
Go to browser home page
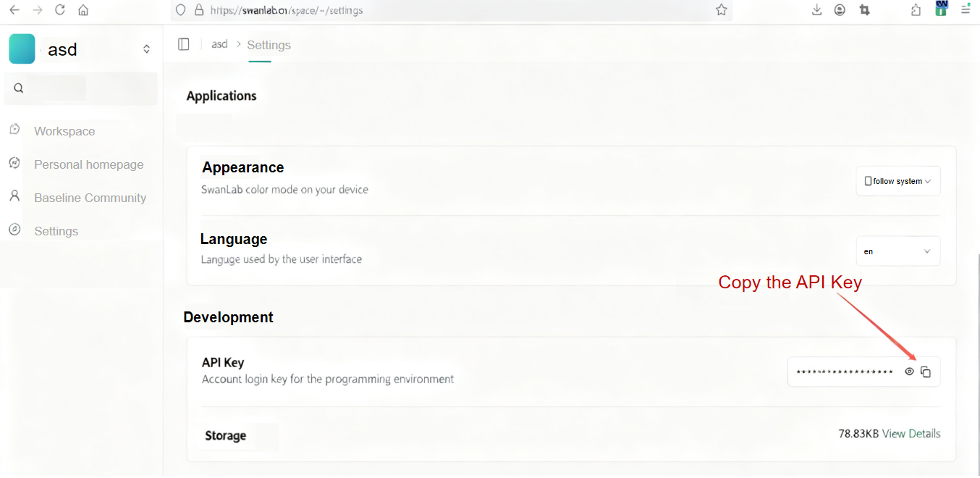point(83,10)
